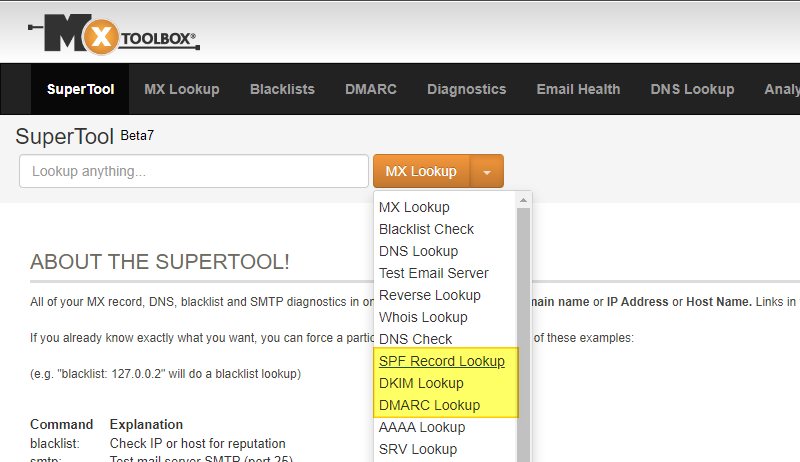Toggle the lookup type dropdown arrow
The image size is (800, 462).
pyautogui.click(x=487, y=171)
